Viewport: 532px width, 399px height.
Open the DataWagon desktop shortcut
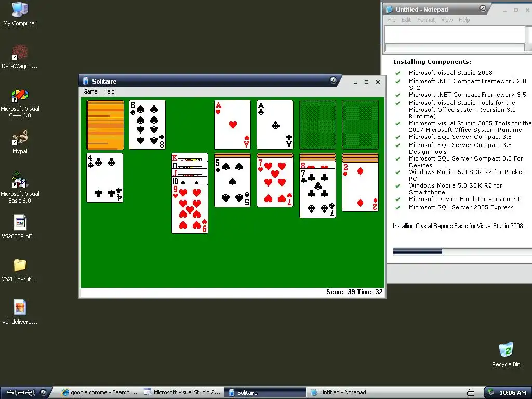[x=20, y=57]
